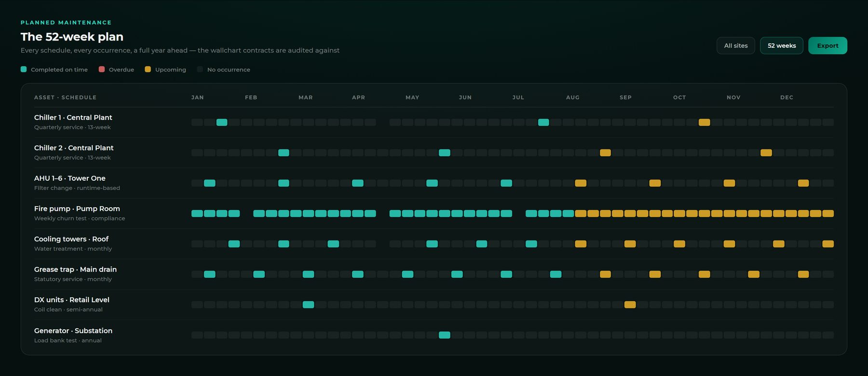Image resolution: width=868 pixels, height=376 pixels.
Task: Click the AUG month header
Action: point(573,97)
